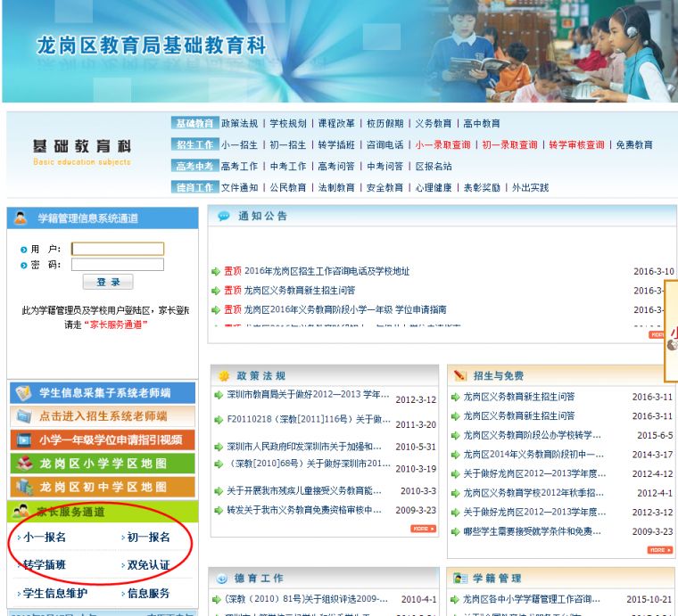Image resolution: width=678 pixels, height=616 pixels.
Task: Open 双免认证 parent service link
Action: 148,565
